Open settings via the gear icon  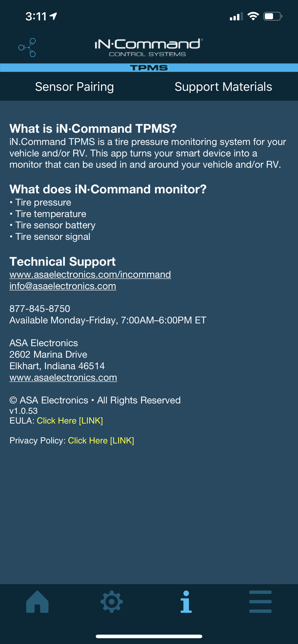pos(112,601)
